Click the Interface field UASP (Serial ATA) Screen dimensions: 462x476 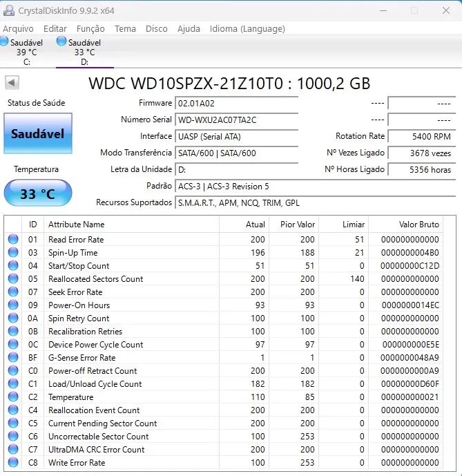(236, 137)
